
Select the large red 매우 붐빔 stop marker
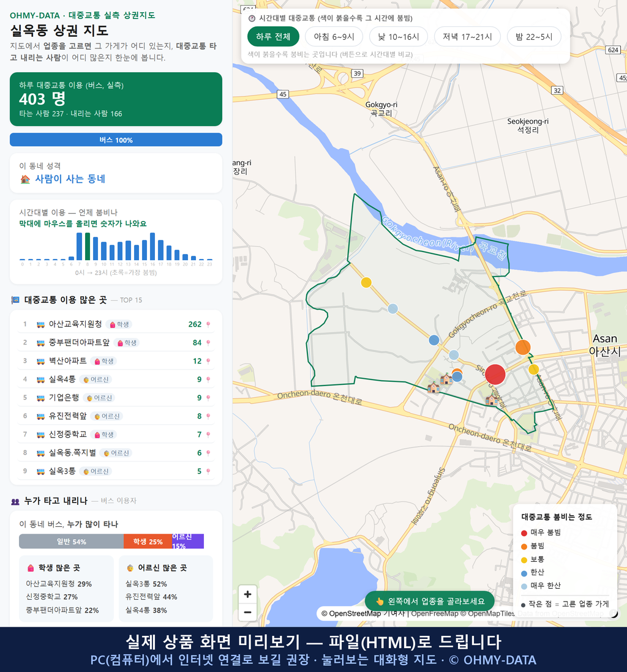tap(495, 374)
